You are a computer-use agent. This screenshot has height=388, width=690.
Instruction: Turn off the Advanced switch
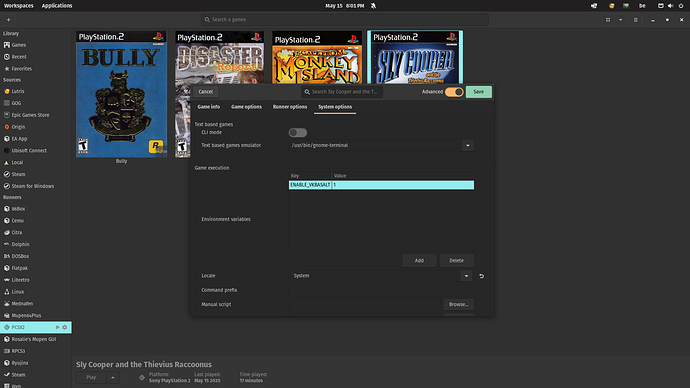454,92
